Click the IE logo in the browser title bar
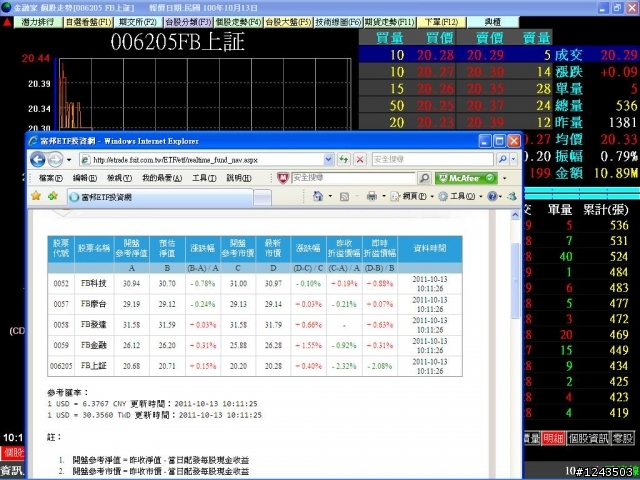The height and width of the screenshot is (480, 640). click(33, 141)
